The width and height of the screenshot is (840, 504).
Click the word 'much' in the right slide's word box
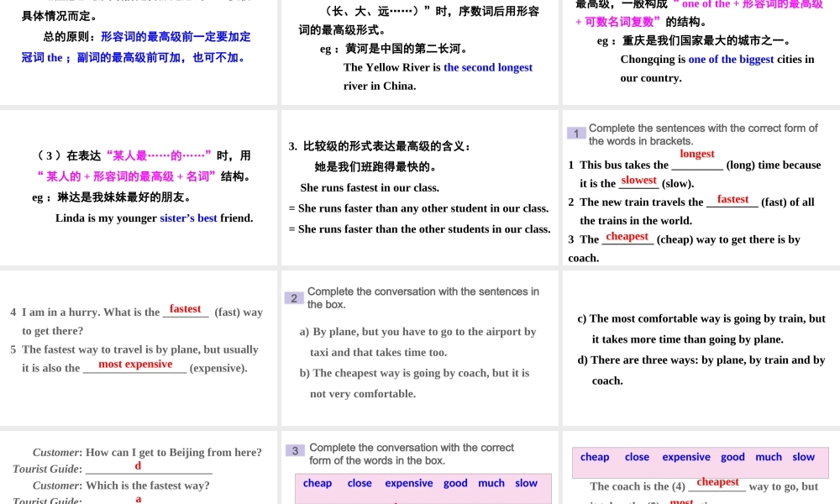769,457
